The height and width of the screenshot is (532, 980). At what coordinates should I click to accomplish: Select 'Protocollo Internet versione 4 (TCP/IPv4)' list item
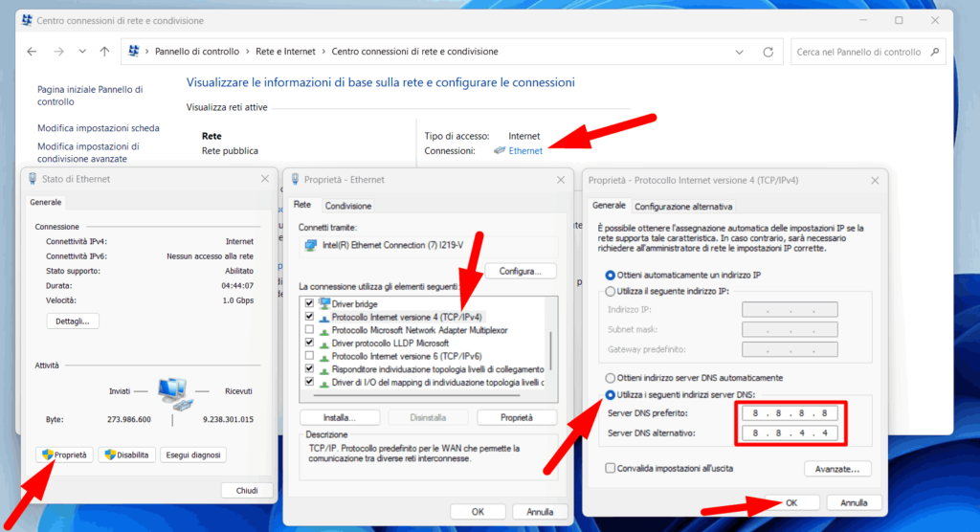pos(407,317)
